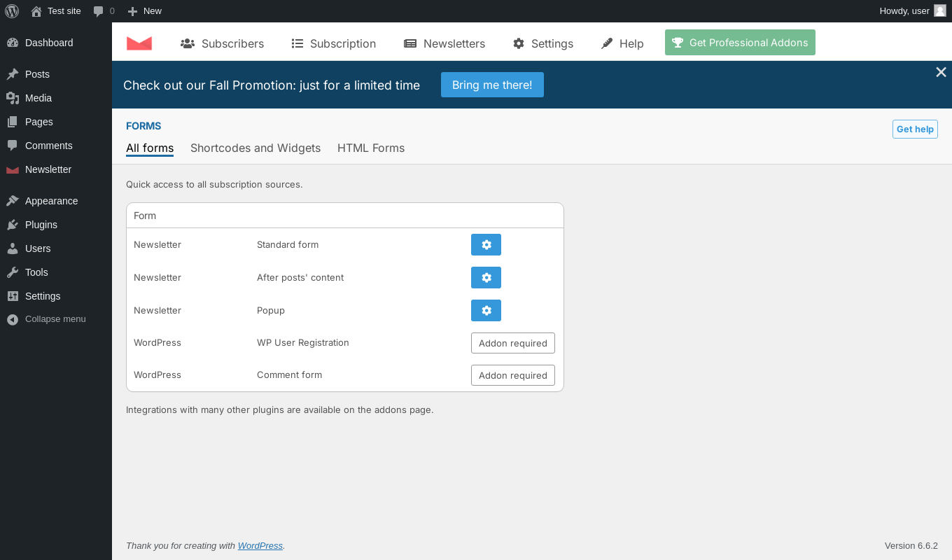The image size is (952, 560).
Task: Open the Media library menu item
Action: pyautogui.click(x=56, y=98)
